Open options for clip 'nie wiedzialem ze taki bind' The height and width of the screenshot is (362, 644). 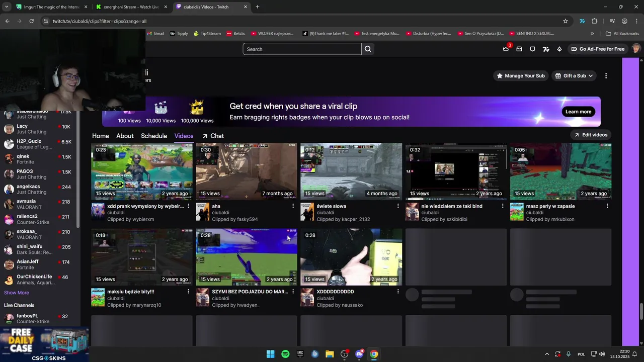(x=503, y=206)
